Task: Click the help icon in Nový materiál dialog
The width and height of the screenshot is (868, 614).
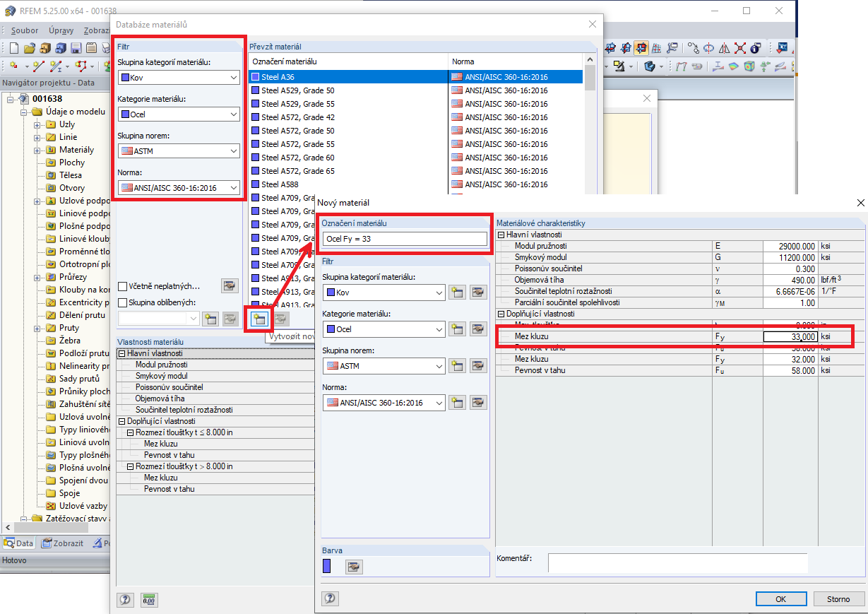Action: coord(330,598)
